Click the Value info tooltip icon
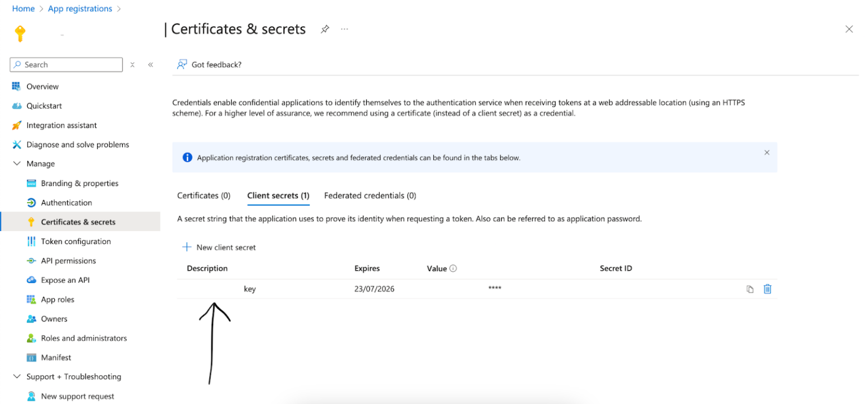The image size is (868, 404). tap(453, 268)
